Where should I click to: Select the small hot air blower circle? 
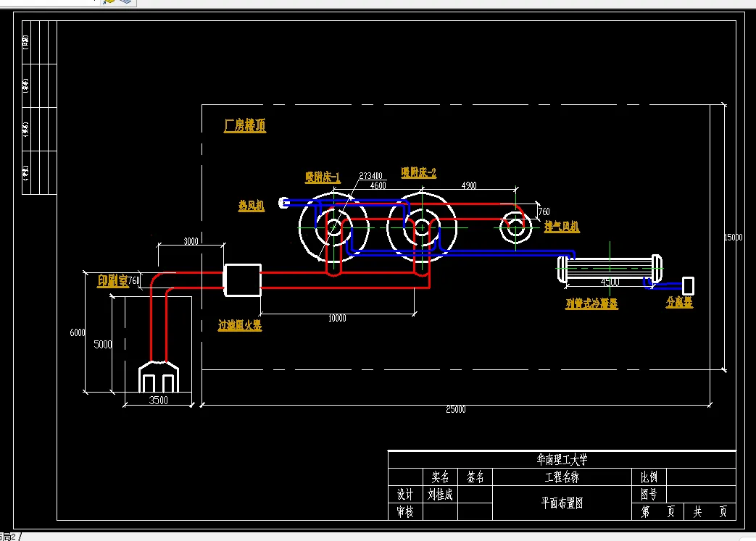coord(284,203)
